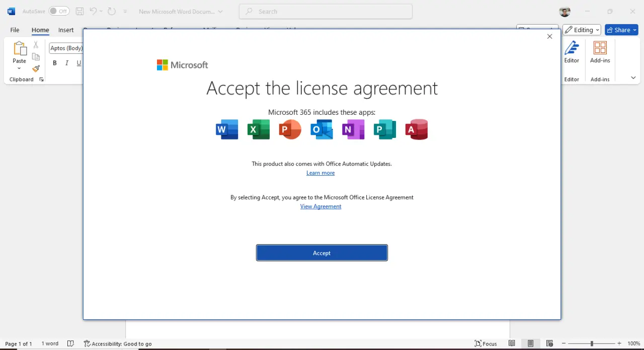Click the Publisher icon in the dialog
This screenshot has height=350, width=644.
pos(385,129)
